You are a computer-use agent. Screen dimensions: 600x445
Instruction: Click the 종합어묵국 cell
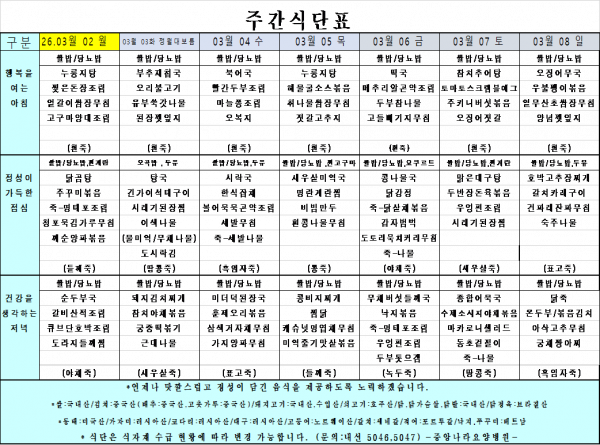click(x=479, y=298)
